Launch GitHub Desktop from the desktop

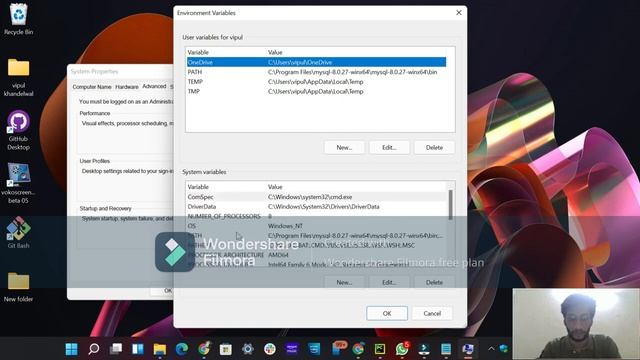point(18,130)
